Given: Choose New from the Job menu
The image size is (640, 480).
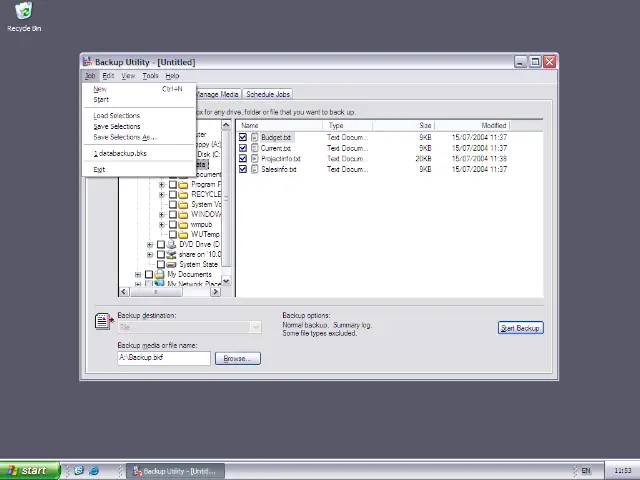Looking at the screenshot, I should point(138,89).
